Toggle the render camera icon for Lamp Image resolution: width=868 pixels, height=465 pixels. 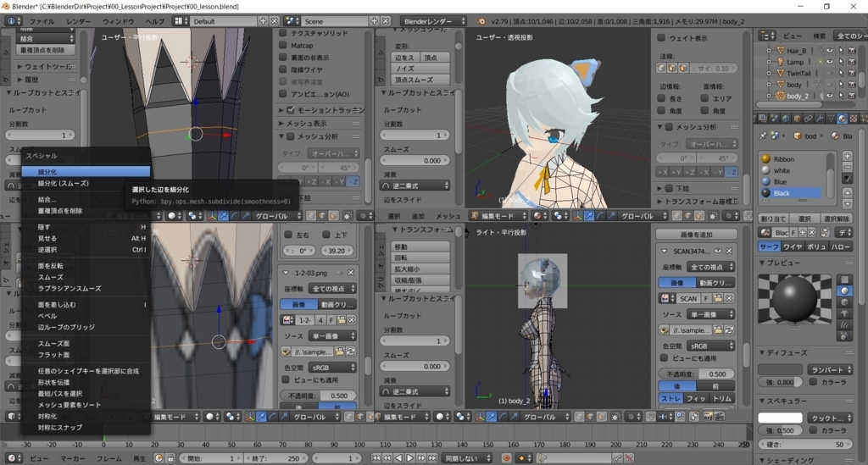tap(852, 62)
